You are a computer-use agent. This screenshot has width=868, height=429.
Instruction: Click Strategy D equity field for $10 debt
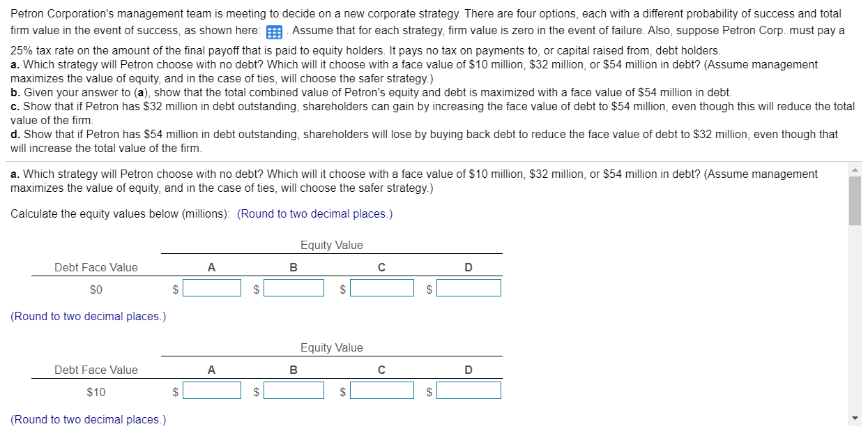click(x=469, y=391)
